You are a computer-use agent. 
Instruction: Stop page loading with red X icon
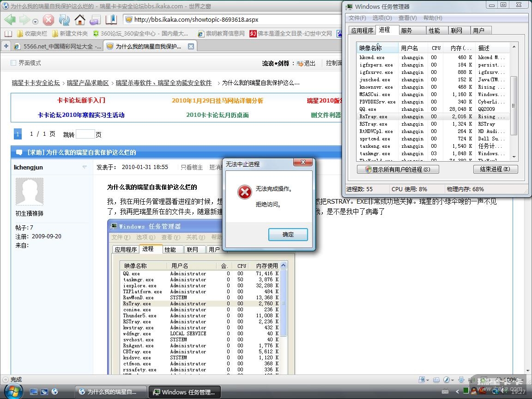(x=48, y=20)
